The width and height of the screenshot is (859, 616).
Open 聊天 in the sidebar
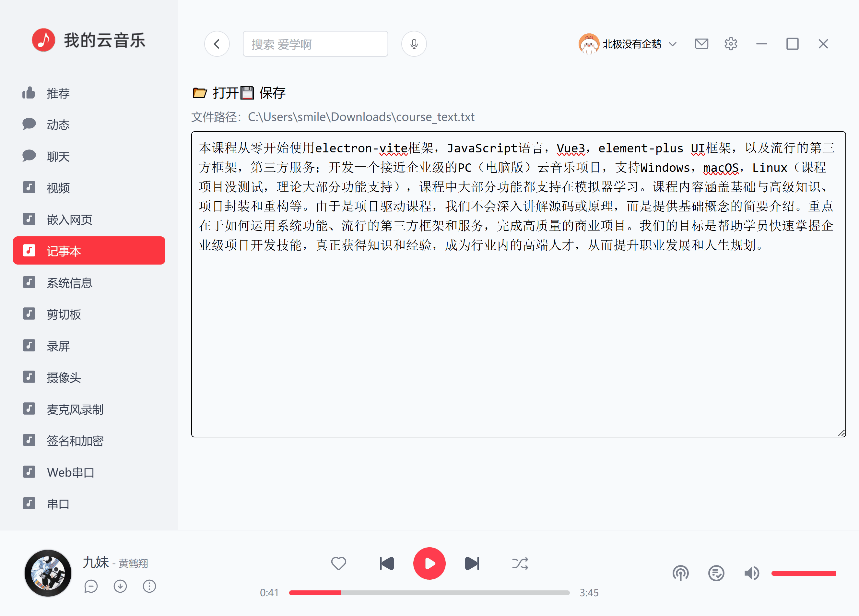89,156
